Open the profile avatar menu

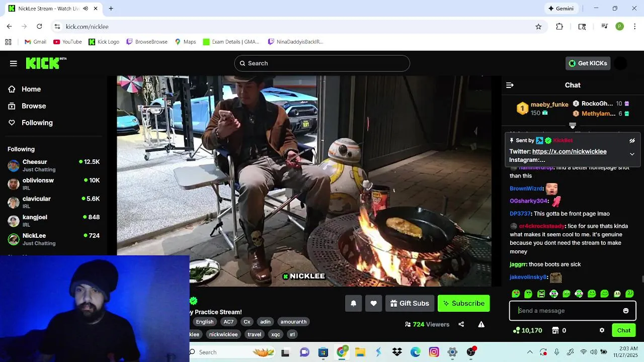coord(621,63)
